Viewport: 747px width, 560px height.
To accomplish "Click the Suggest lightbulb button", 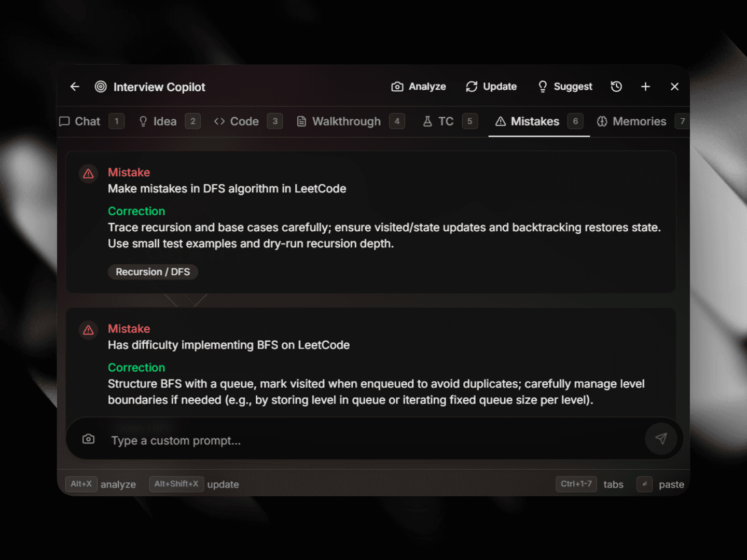I will click(x=565, y=87).
